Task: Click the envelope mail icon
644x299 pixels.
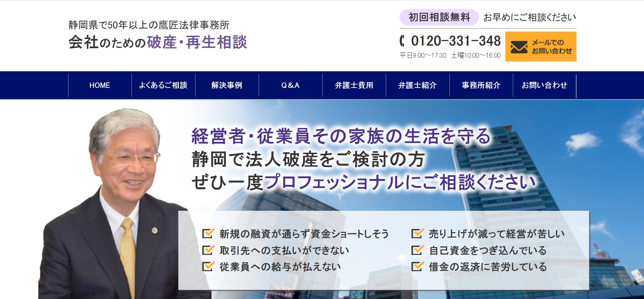Action: coord(519,47)
